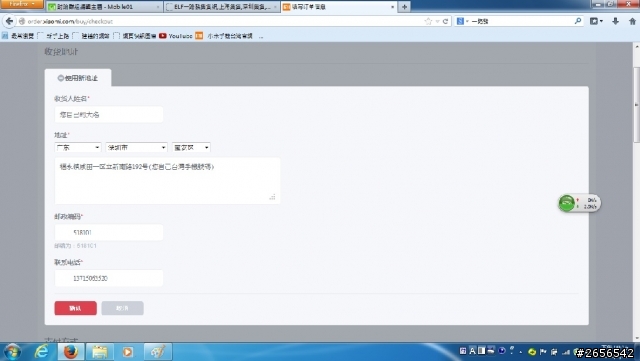Click the Firefox taskbar icon

71,352
